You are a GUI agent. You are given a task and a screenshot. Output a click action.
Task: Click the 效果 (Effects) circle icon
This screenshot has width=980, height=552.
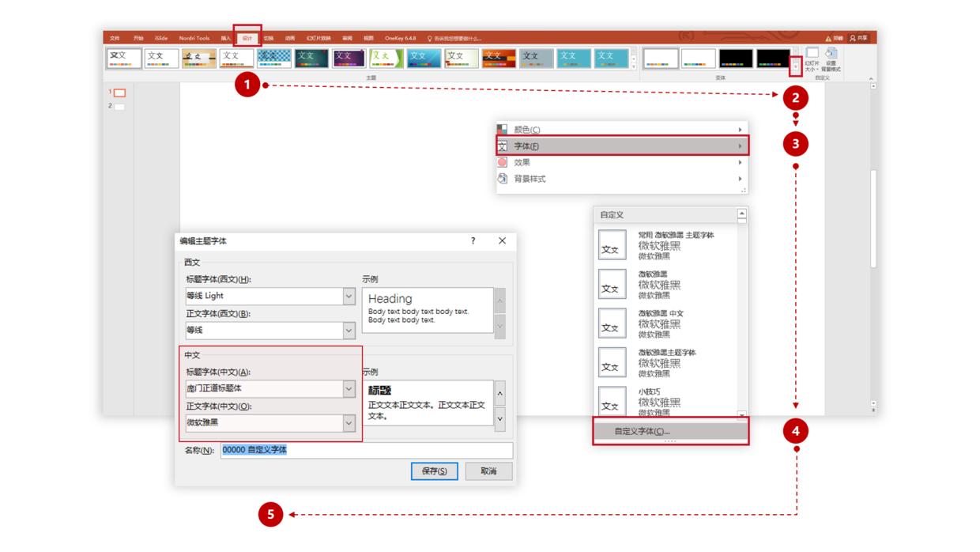[x=502, y=161]
